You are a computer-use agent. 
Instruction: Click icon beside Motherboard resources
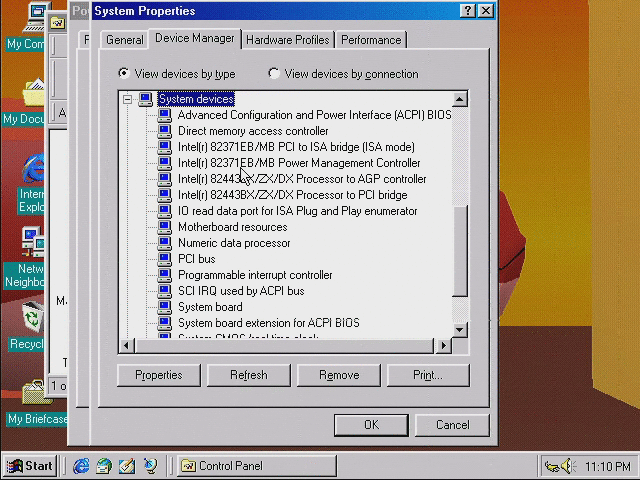[x=164, y=227]
